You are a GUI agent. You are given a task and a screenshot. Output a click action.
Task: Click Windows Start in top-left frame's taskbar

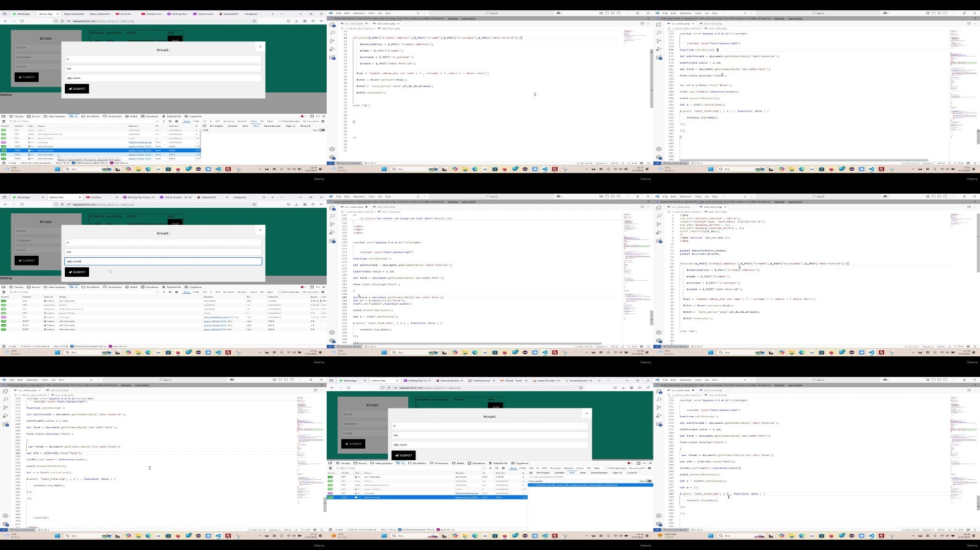[57, 169]
